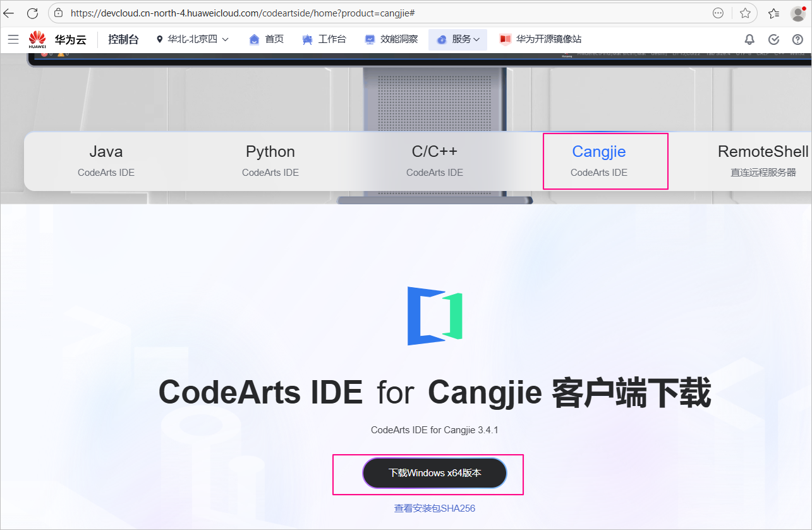Open the help question mark icon
The image size is (812, 530).
tap(797, 39)
